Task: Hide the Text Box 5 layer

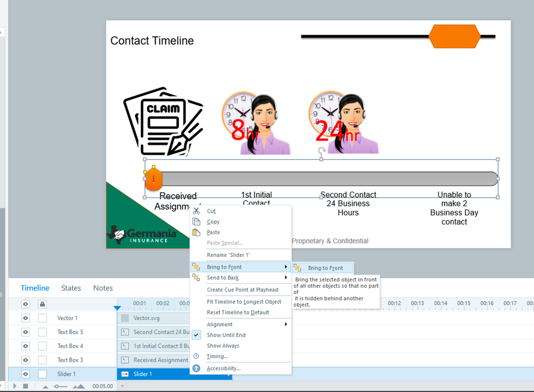Action: pos(26,332)
